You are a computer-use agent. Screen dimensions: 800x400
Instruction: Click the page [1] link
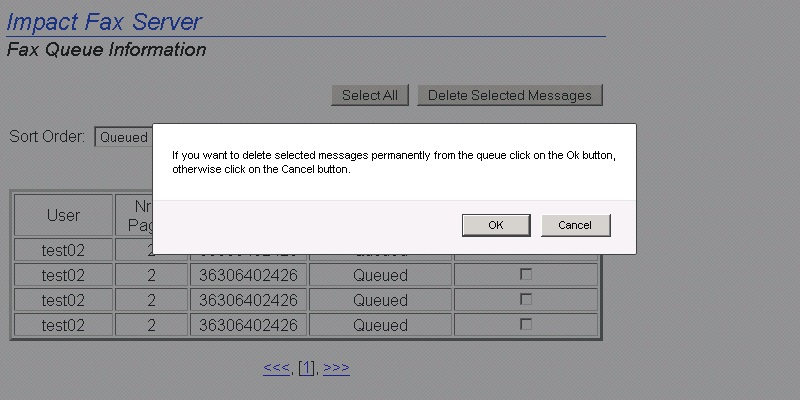(x=307, y=368)
